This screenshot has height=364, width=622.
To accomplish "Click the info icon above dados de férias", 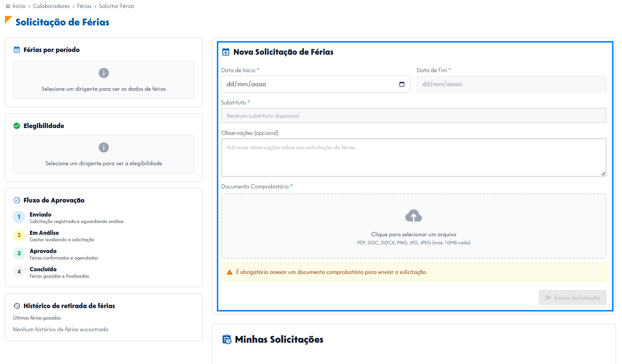I will click(104, 73).
